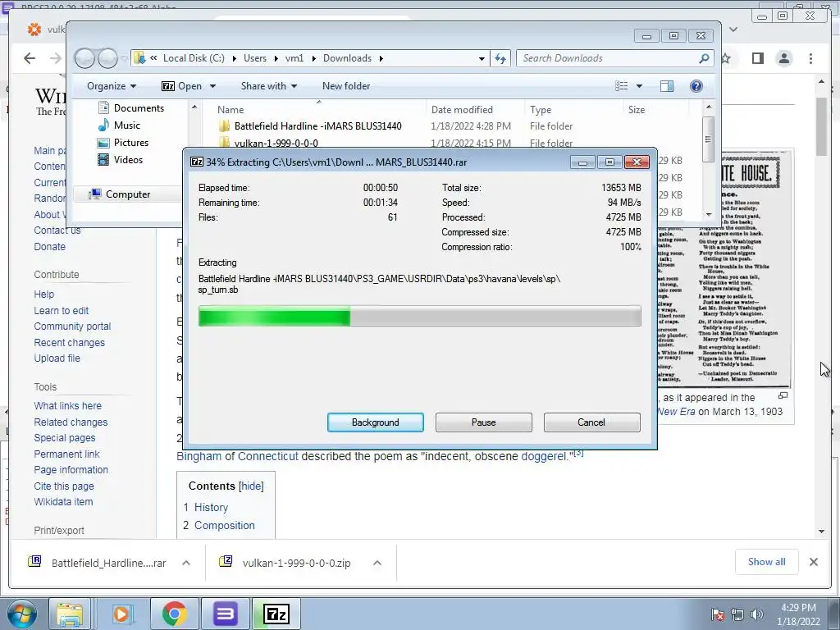
Task: Open Pictures in the navigation pane
Action: click(123, 143)
